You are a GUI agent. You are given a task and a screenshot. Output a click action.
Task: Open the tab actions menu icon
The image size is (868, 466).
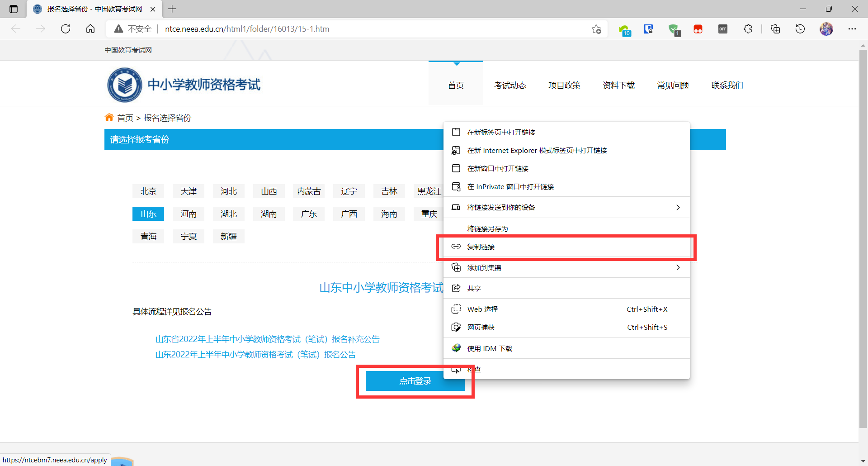coord(14,9)
